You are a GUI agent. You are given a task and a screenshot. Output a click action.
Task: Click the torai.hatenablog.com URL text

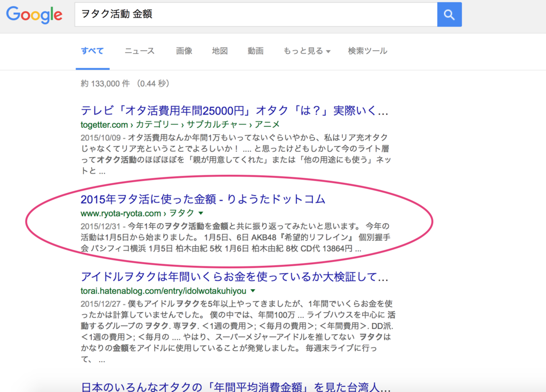pos(163,291)
